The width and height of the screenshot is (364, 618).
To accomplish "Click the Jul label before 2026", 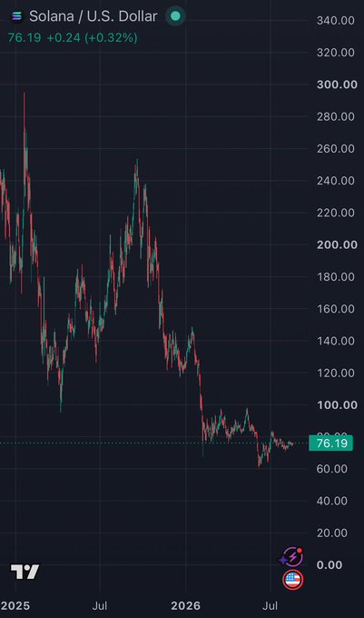I will click(100, 606).
